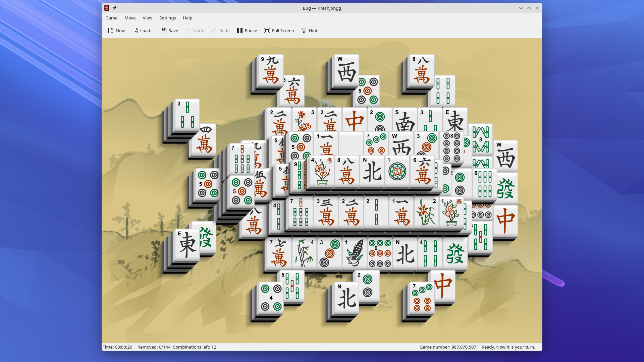Enter Full Screen mode

(x=279, y=31)
